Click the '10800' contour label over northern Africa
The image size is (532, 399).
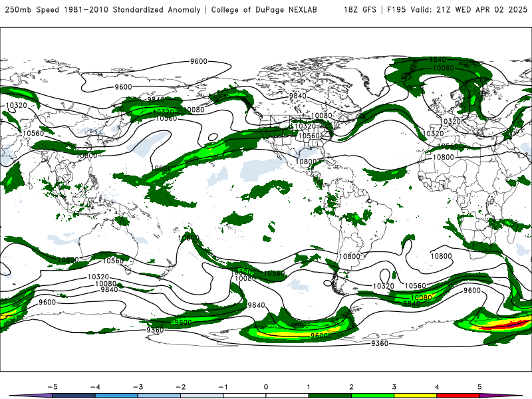point(443,157)
